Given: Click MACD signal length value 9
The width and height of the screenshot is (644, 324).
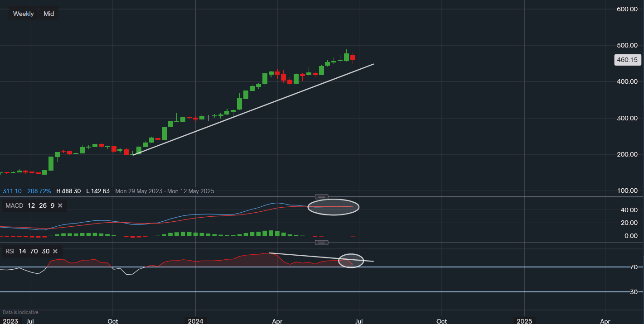Looking at the screenshot, I should [52, 205].
